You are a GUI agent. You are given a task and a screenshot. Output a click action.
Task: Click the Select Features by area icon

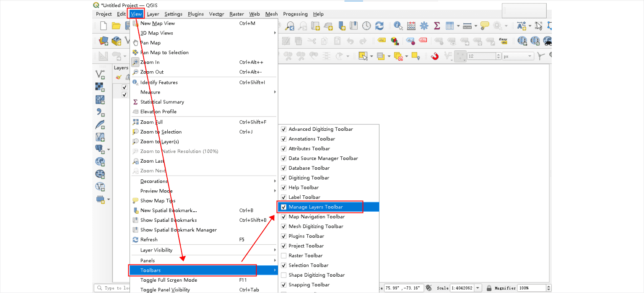pos(363,56)
